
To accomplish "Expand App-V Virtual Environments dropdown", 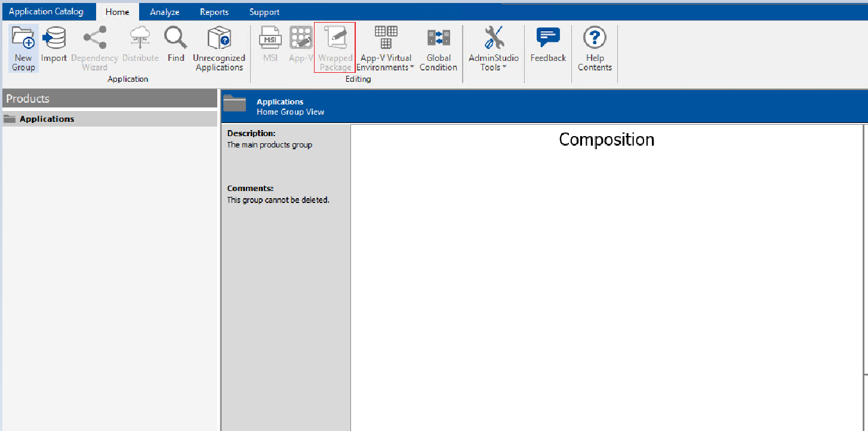I will 386,63.
